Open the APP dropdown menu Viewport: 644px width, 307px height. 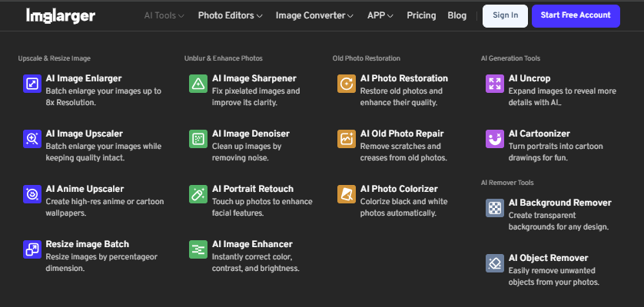pos(380,15)
